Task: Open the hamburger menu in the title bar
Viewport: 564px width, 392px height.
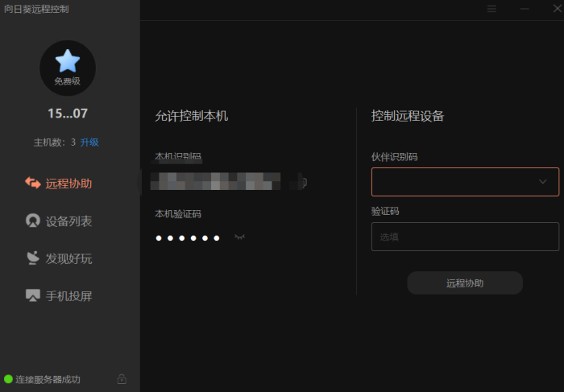Action: [491, 9]
